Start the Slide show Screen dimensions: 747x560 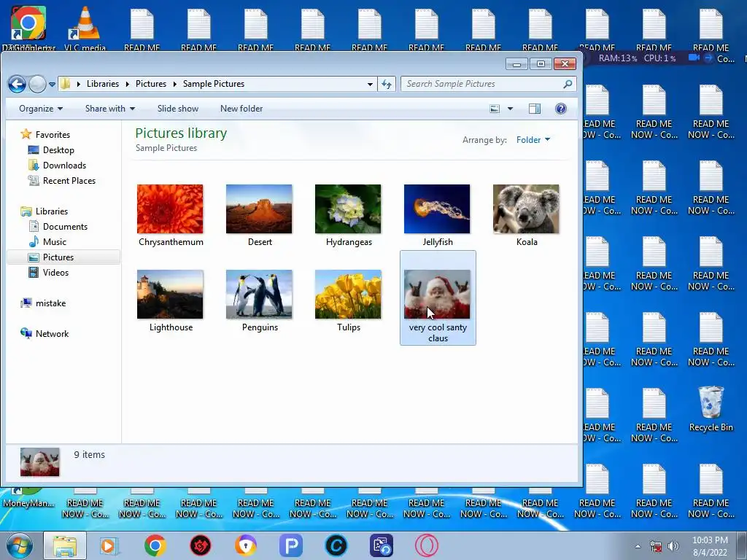point(178,109)
